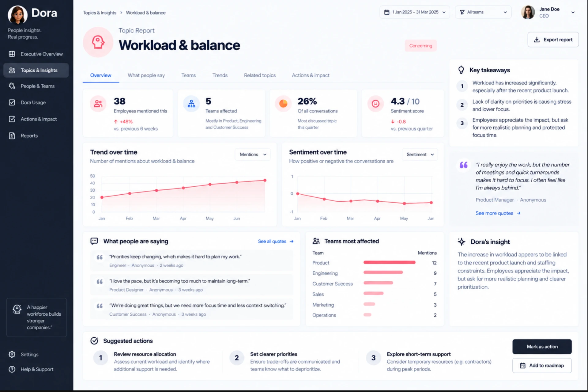Viewport: 588px width, 392px height.
Task: Open the See all quotes link
Action: (276, 241)
